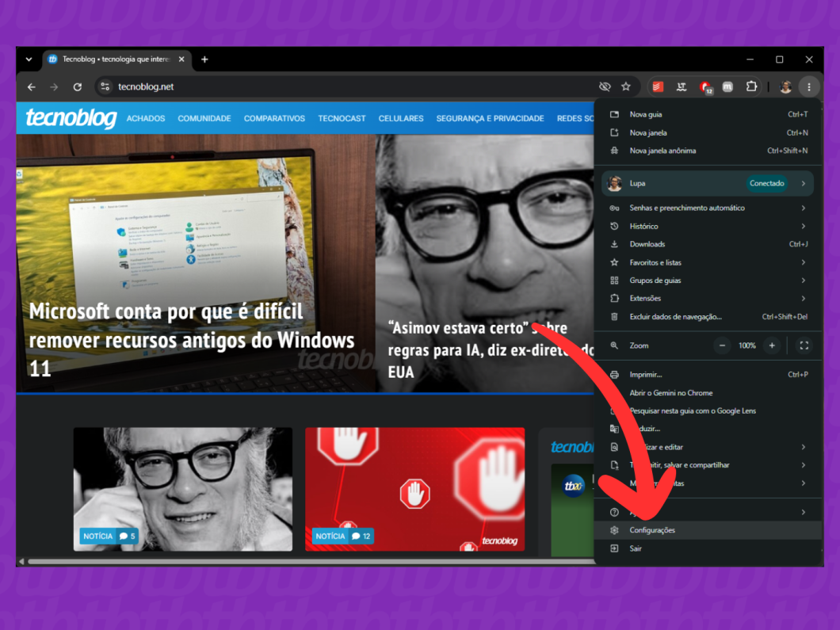Close the Tecnoblog tab
The height and width of the screenshot is (630, 840).
pyautogui.click(x=181, y=59)
